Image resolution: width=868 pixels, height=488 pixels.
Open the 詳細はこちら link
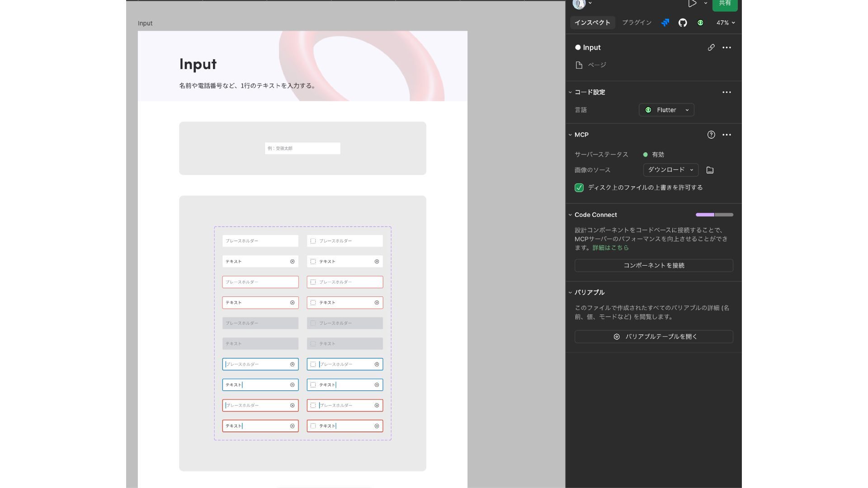click(x=610, y=248)
